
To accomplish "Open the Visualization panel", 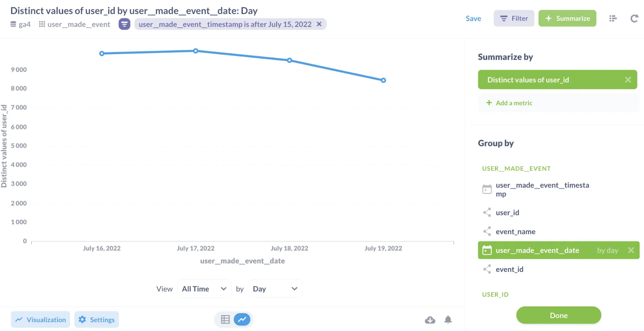I will point(40,319).
